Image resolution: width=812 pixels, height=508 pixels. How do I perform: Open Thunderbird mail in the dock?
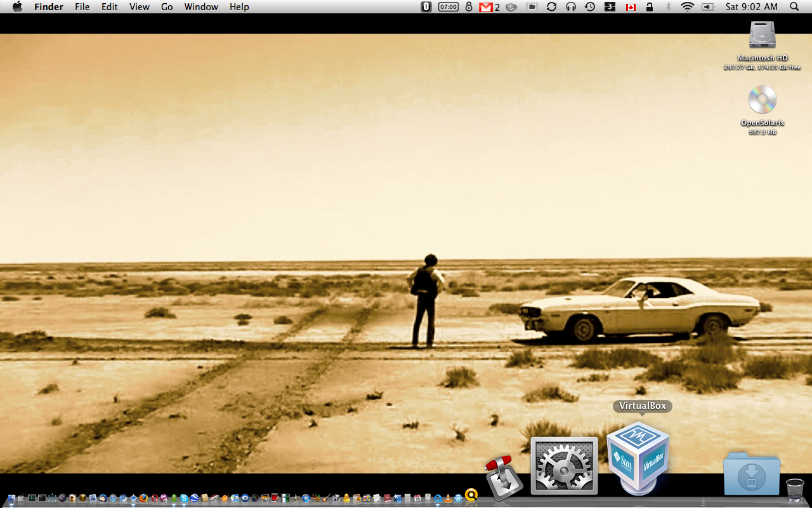point(103,498)
